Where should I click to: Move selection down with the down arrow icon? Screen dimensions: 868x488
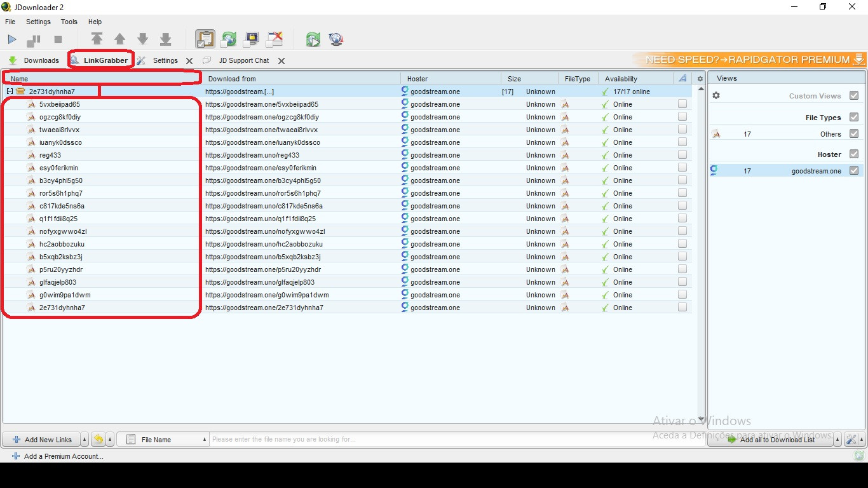143,39
